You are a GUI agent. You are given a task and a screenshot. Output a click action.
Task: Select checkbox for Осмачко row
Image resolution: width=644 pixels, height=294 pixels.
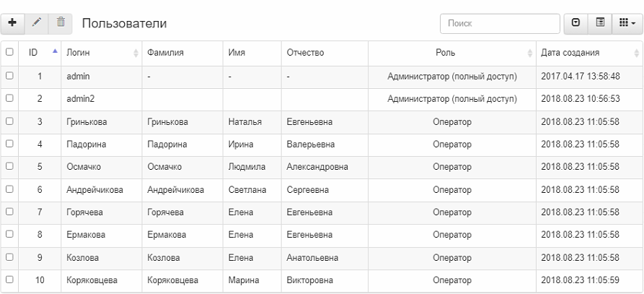point(9,167)
